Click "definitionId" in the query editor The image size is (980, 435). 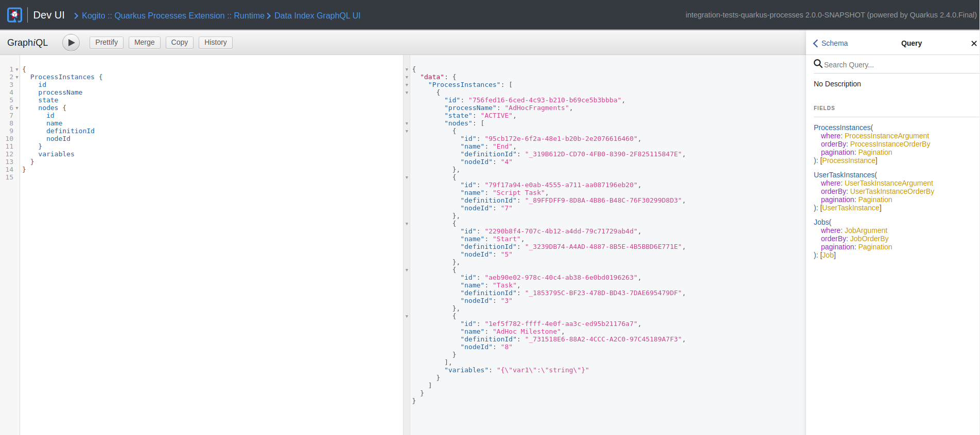(x=71, y=131)
